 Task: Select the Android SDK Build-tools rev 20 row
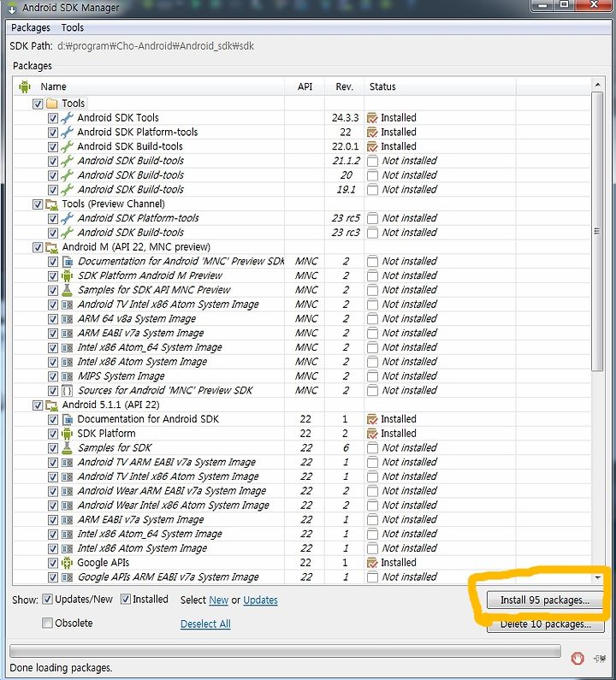301,175
